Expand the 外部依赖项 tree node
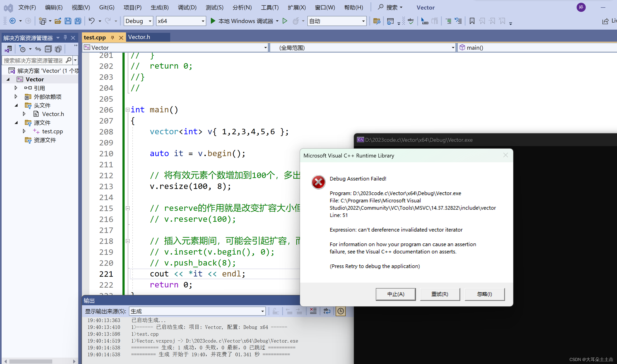 pos(16,97)
